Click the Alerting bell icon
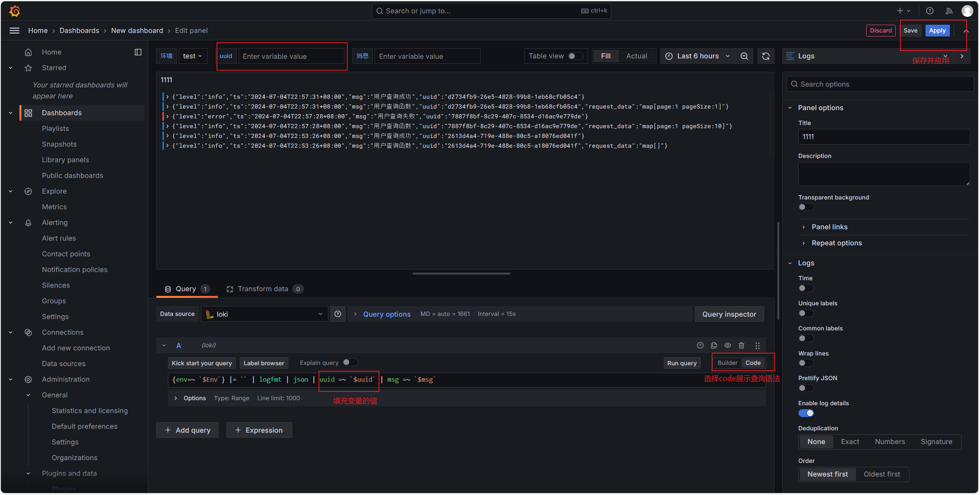Screen dimensions: 980x495 point(28,223)
